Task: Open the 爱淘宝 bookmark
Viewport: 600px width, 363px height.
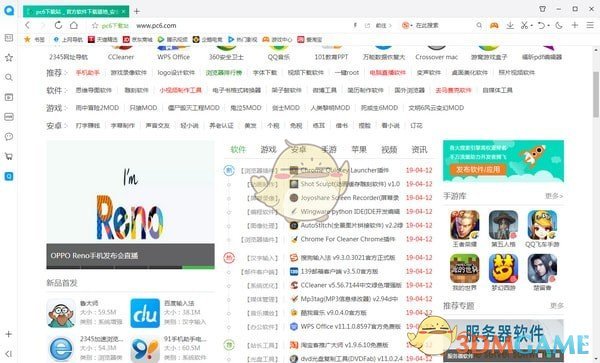Action: pyautogui.click(x=310, y=39)
